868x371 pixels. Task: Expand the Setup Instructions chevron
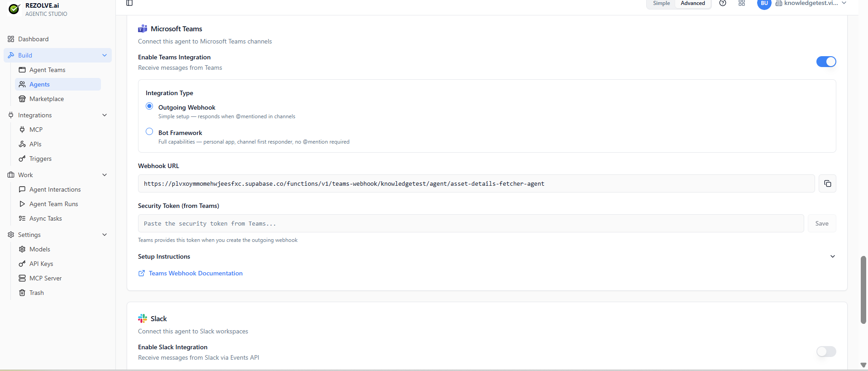click(832, 256)
